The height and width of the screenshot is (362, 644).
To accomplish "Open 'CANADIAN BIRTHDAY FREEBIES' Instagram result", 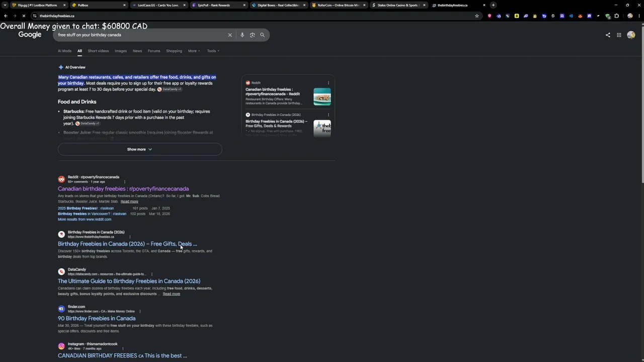I will pyautogui.click(x=122, y=355).
